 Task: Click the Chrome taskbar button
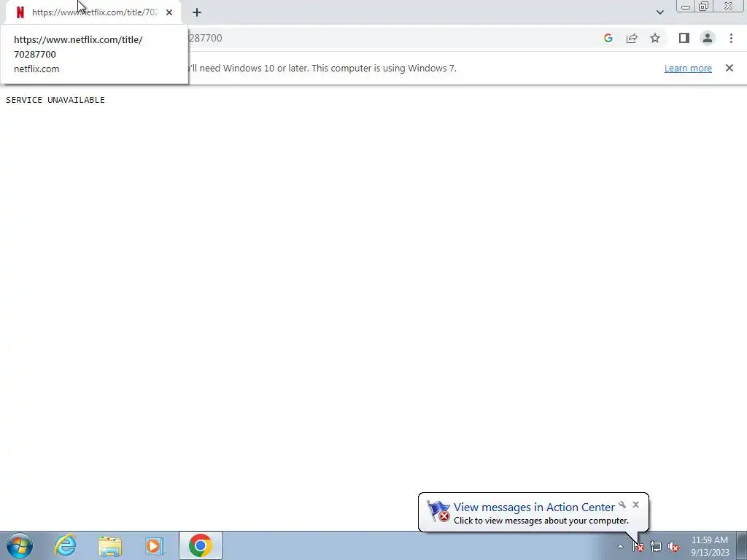201,545
